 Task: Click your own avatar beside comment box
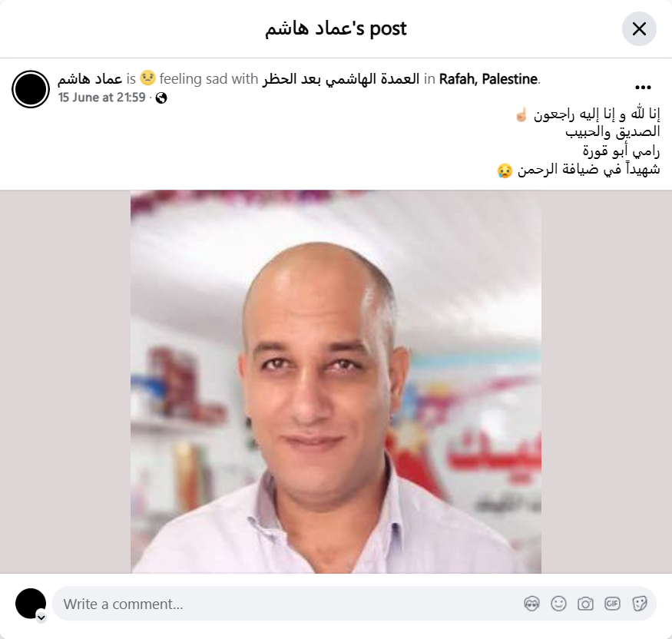point(31,604)
